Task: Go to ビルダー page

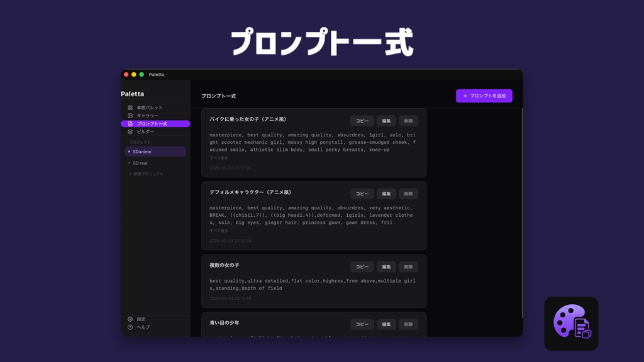Action: tap(156, 132)
